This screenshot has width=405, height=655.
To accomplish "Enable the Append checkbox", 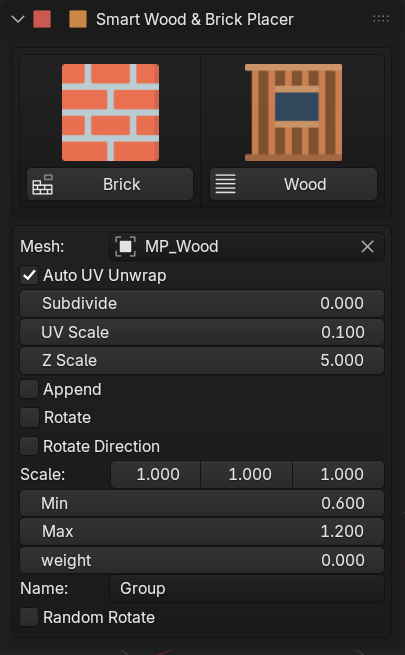I will (x=29, y=389).
